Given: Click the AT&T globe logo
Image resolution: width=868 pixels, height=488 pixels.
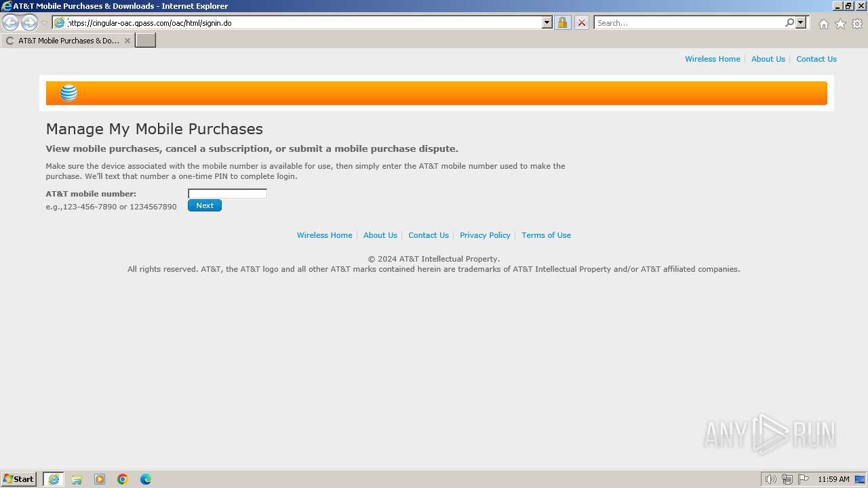Looking at the screenshot, I should click(x=68, y=93).
